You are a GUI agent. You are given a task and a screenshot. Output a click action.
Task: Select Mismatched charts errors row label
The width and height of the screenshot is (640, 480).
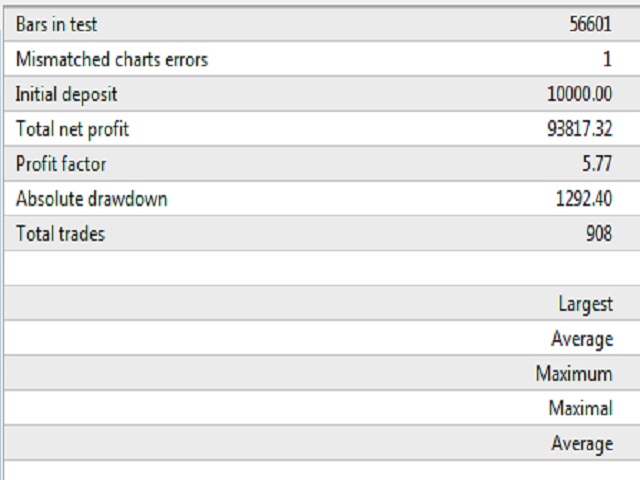(112, 60)
